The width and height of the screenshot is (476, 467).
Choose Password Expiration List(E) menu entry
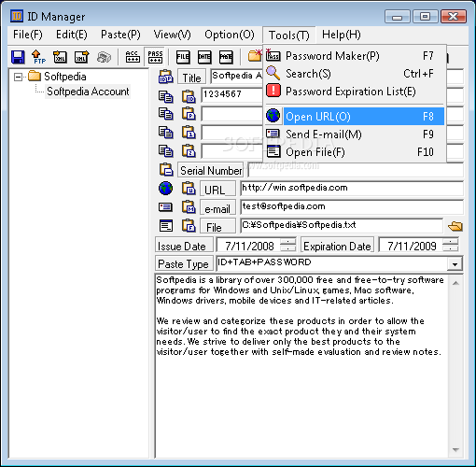[x=355, y=92]
